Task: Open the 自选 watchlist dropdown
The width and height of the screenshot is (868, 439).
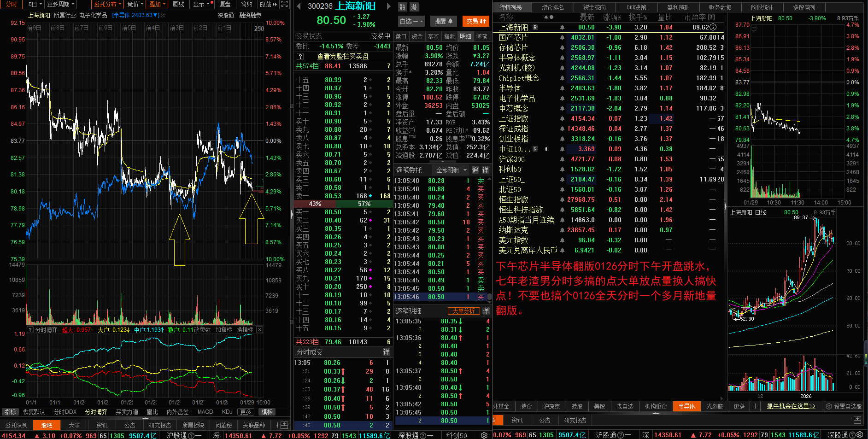Action: click(411, 21)
